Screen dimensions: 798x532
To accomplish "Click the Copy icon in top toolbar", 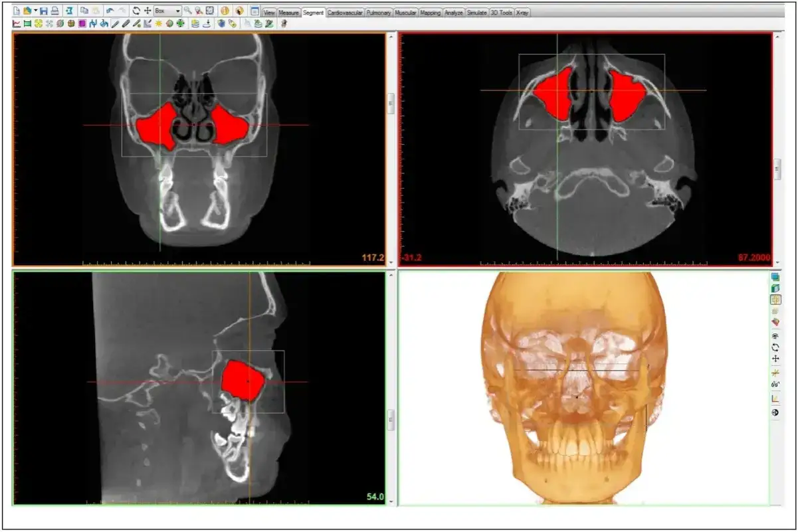I will (x=84, y=11).
